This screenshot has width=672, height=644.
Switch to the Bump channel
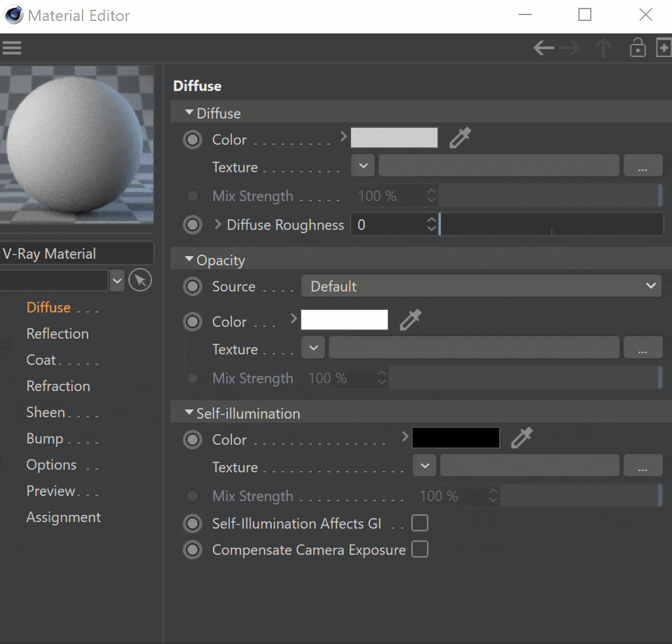(x=45, y=439)
